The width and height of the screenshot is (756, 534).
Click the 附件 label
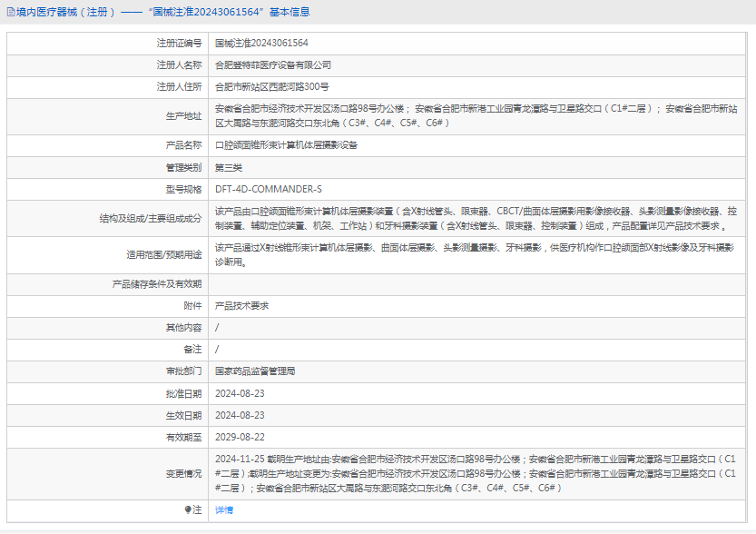[192, 306]
